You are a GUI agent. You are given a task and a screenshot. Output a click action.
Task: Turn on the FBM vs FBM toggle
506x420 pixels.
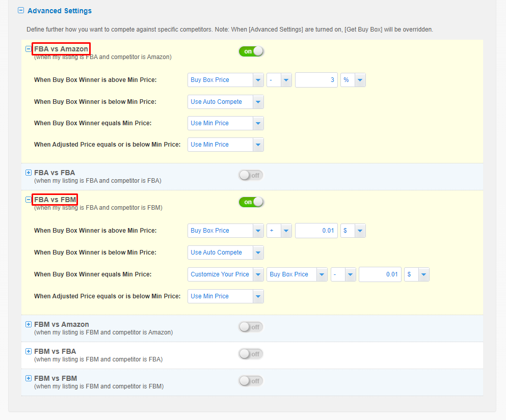(251, 381)
